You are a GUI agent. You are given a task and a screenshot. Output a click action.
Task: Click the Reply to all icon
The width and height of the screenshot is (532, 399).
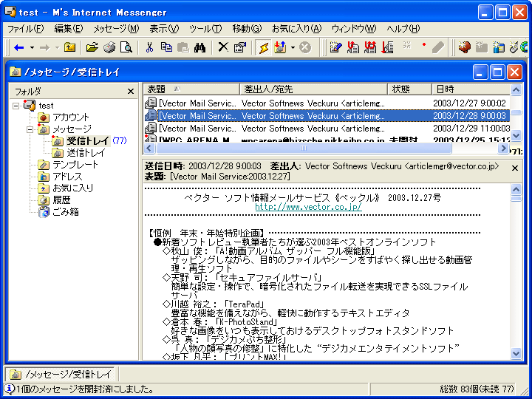[370, 48]
